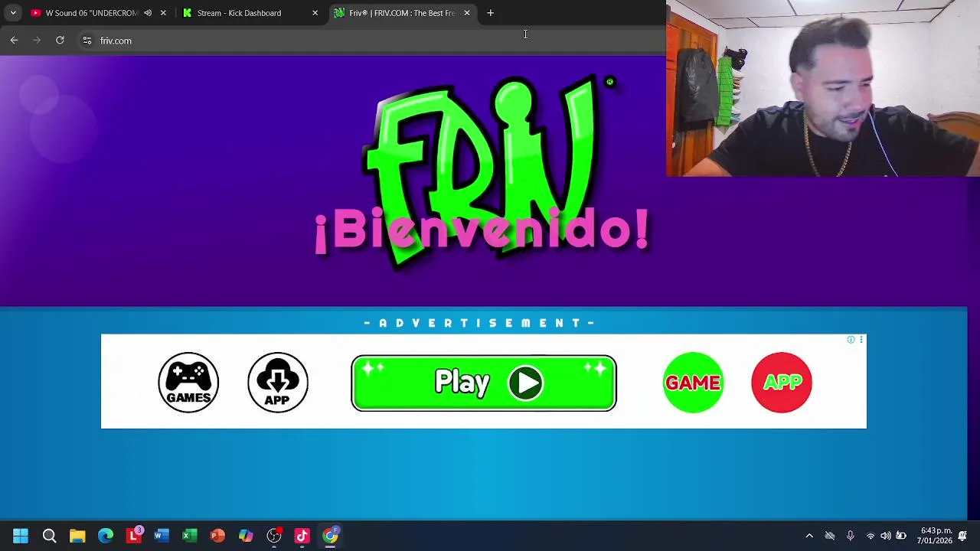
Task: View site information icon in address bar
Action: [87, 41]
